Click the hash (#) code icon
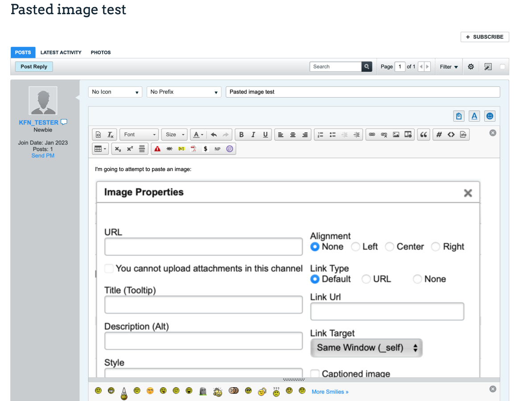The width and height of the screenshot is (532, 401). [439, 135]
